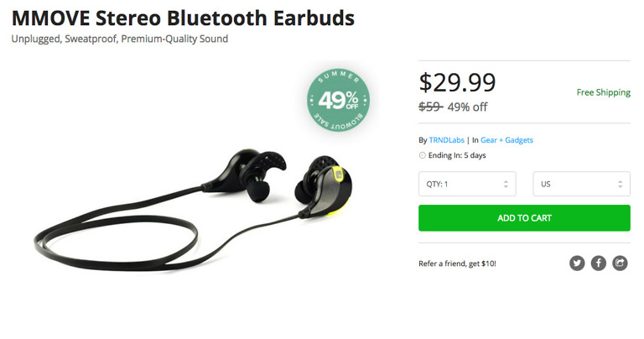This screenshot has height=339, width=644.
Task: Click the MMOVE Stereo Bluetooth Earbuds title
Action: (183, 18)
